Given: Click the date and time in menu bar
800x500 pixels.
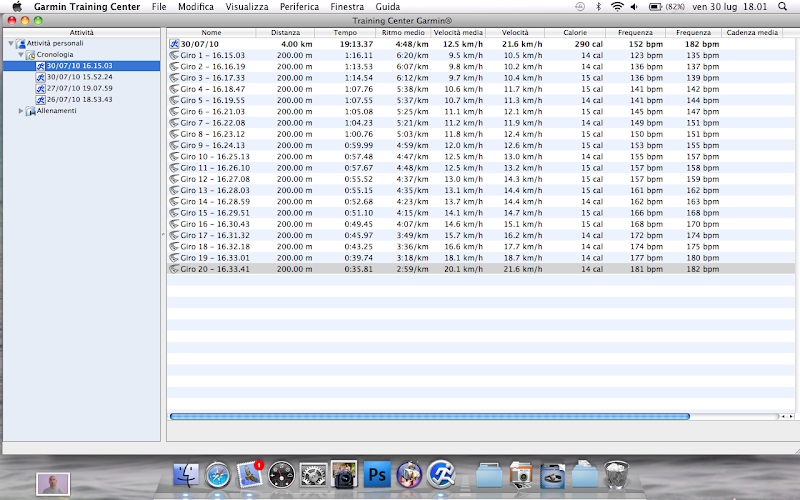Looking at the screenshot, I should coord(730,7).
